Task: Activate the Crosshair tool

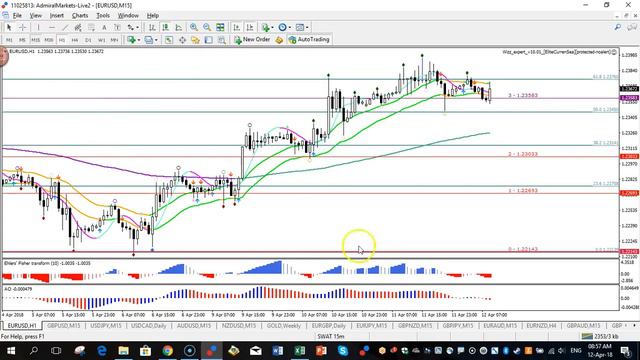Action: [22, 27]
